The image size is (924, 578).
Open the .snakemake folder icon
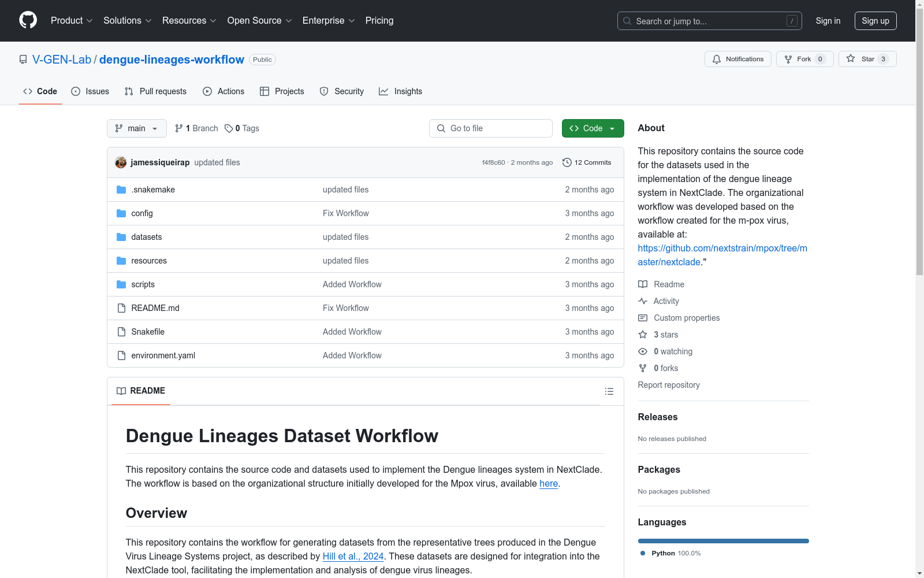(121, 190)
